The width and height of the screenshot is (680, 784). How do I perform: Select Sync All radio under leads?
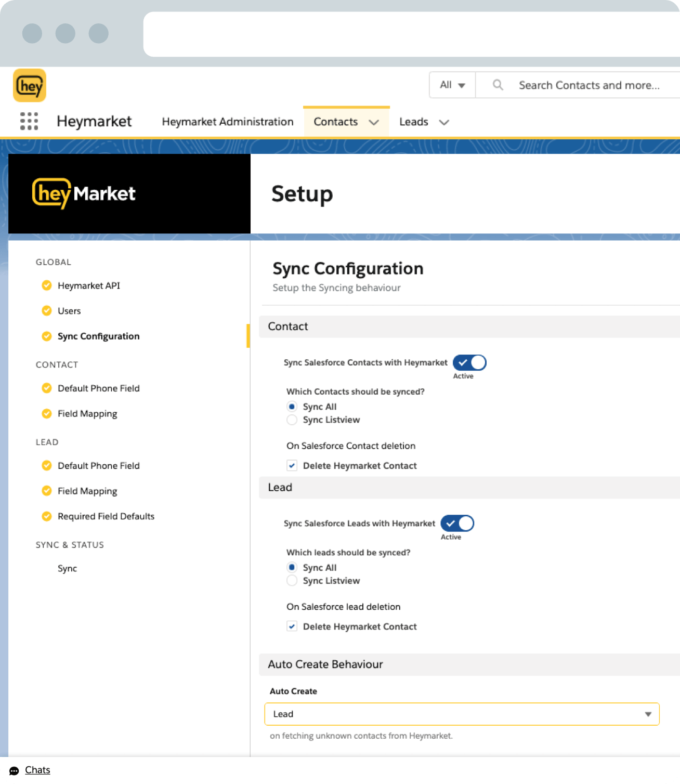tap(292, 567)
